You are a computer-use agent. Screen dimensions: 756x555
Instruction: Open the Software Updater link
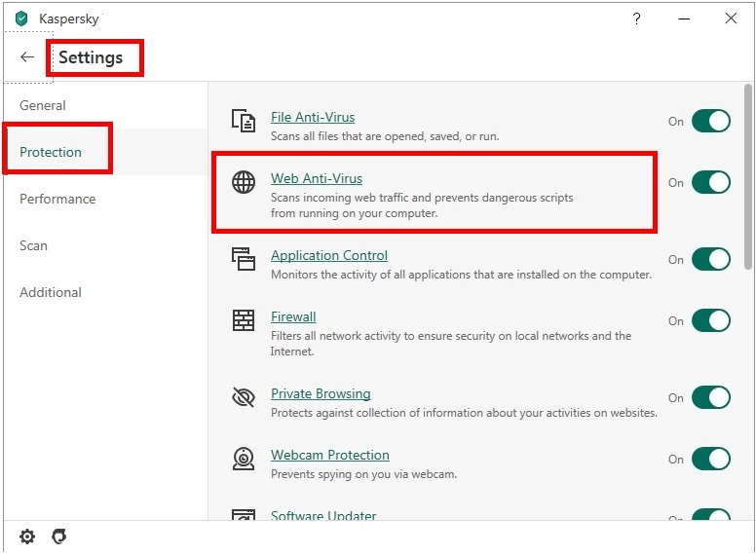pos(323,515)
